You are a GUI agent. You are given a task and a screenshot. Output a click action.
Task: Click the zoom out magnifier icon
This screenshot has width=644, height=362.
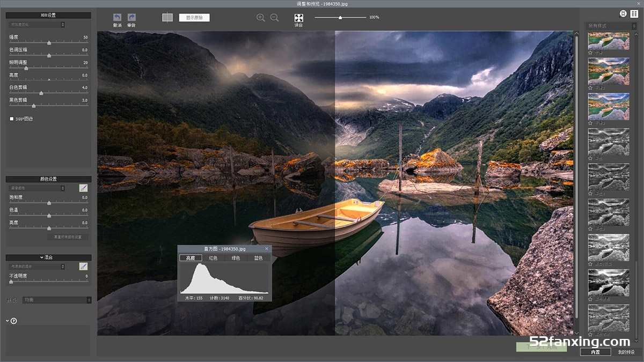[x=274, y=17]
